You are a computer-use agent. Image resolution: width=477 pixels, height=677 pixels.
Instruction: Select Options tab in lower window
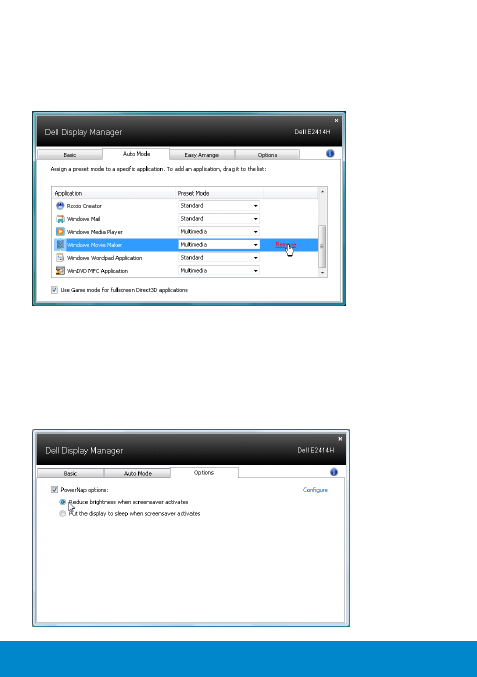point(204,473)
